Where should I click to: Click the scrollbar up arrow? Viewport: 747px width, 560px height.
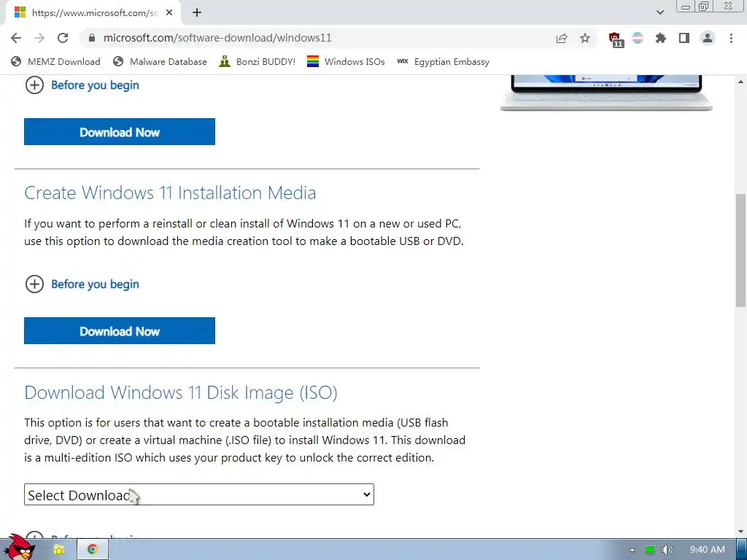[x=741, y=82]
